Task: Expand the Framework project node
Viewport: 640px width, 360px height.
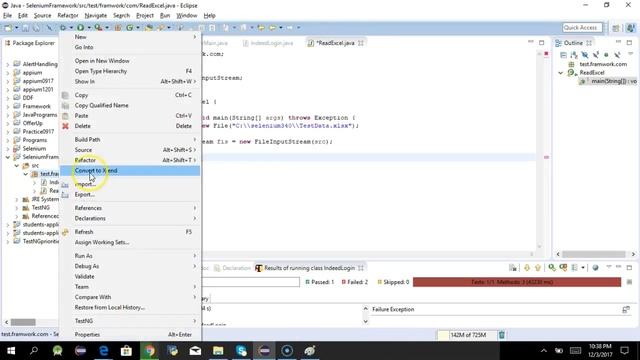Action: pyautogui.click(x=8, y=106)
